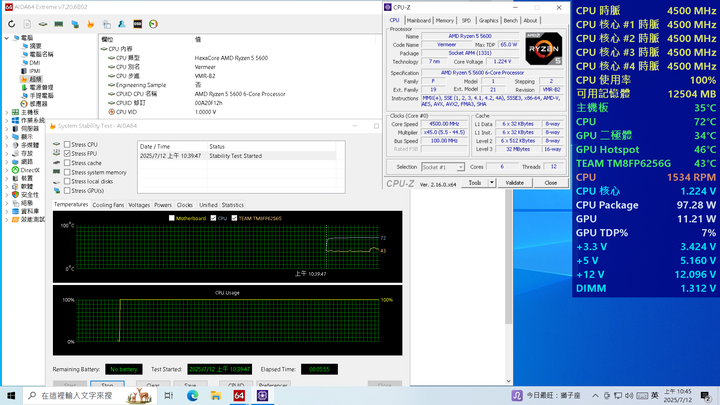Image resolution: width=720 pixels, height=405 pixels.
Task: Open the Tools dropdown arrow in CPU-Z
Action: [491, 183]
